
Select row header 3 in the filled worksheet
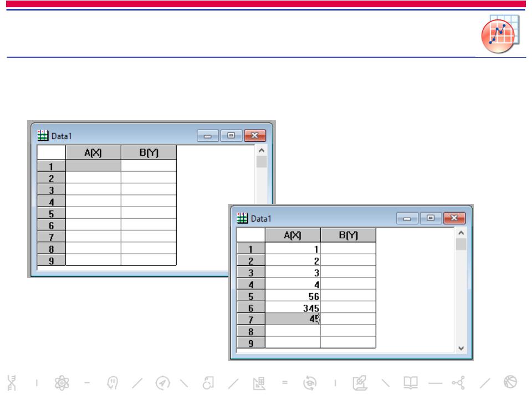pyautogui.click(x=250, y=273)
